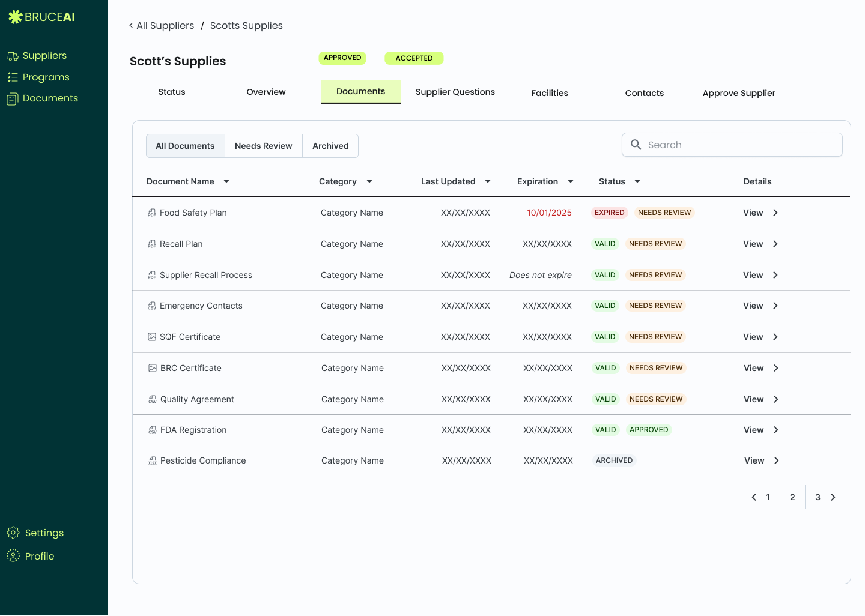
Task: Show the Archived documents filter
Action: click(330, 146)
